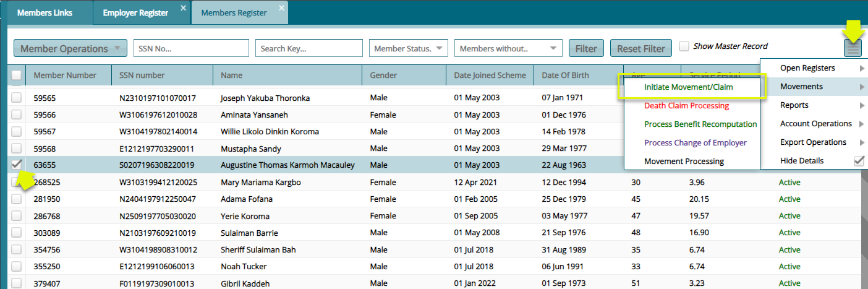The image size is (868, 289).
Task: Select the checkbox for Joseph Yakuba Thoronka
Action: pyautogui.click(x=17, y=98)
